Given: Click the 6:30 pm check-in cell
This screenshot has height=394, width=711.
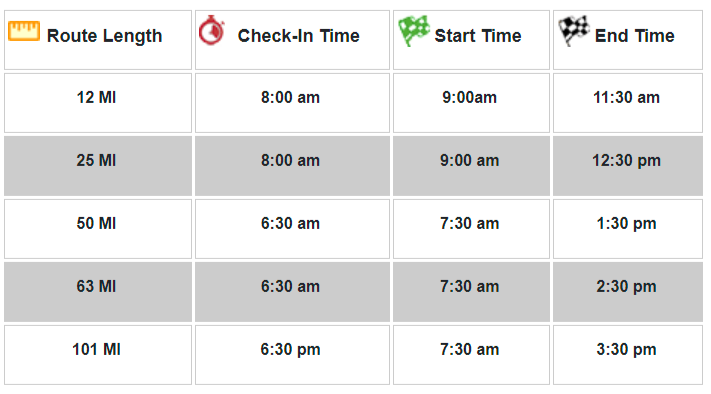Looking at the screenshot, I should tap(292, 355).
